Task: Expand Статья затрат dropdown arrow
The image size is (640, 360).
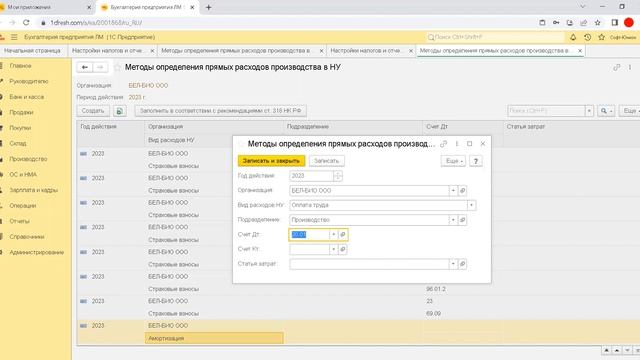Action: coord(453,264)
